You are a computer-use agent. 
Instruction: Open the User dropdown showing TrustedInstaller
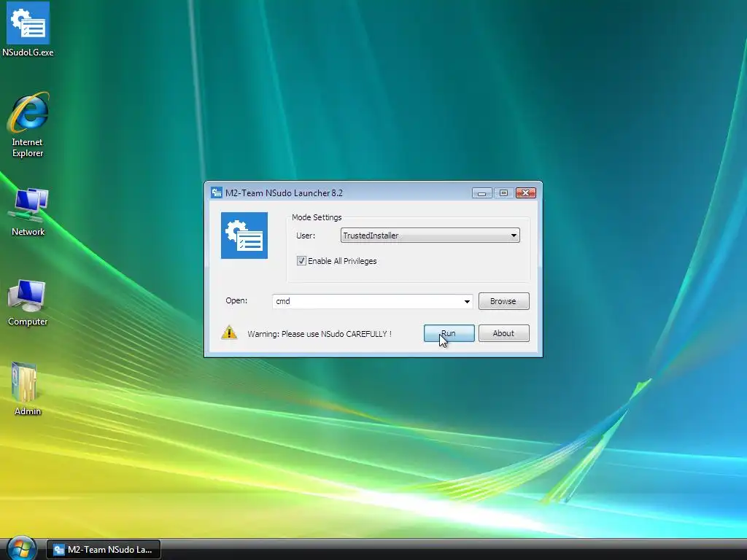(x=430, y=236)
